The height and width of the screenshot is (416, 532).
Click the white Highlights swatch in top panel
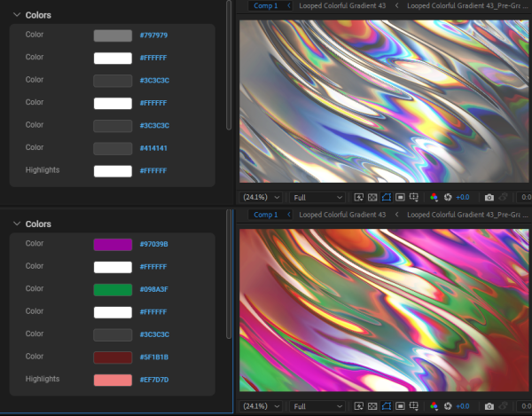[x=113, y=171]
